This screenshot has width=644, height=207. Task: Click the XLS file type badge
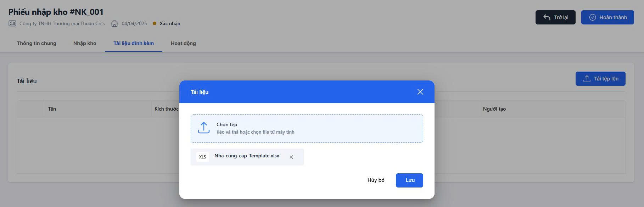(202, 157)
